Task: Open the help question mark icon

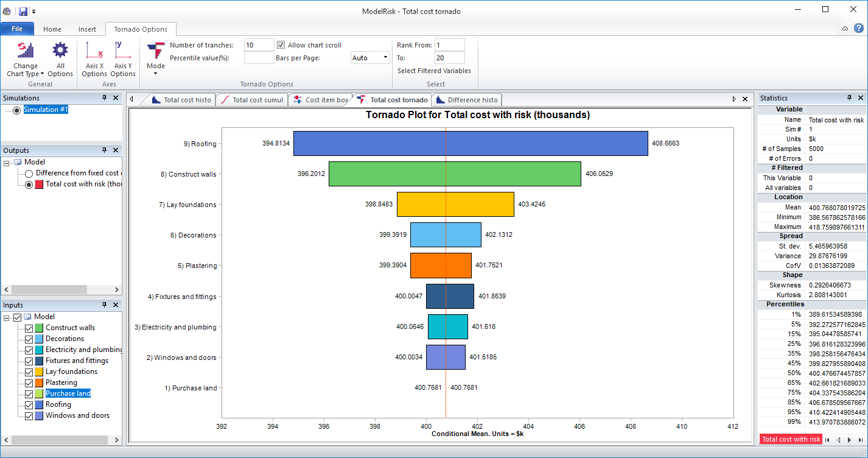Action: pyautogui.click(x=858, y=29)
